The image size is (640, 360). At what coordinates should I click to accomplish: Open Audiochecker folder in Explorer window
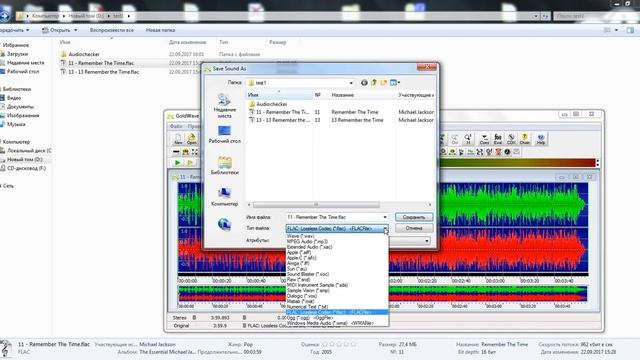pyautogui.click(x=84, y=54)
